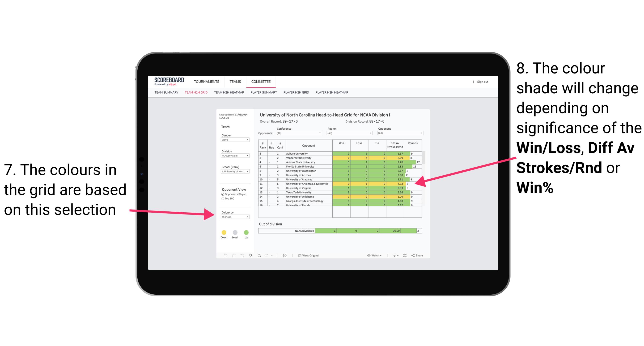Click the refresh/timer icon
This screenshot has width=644, height=346.
click(x=285, y=255)
